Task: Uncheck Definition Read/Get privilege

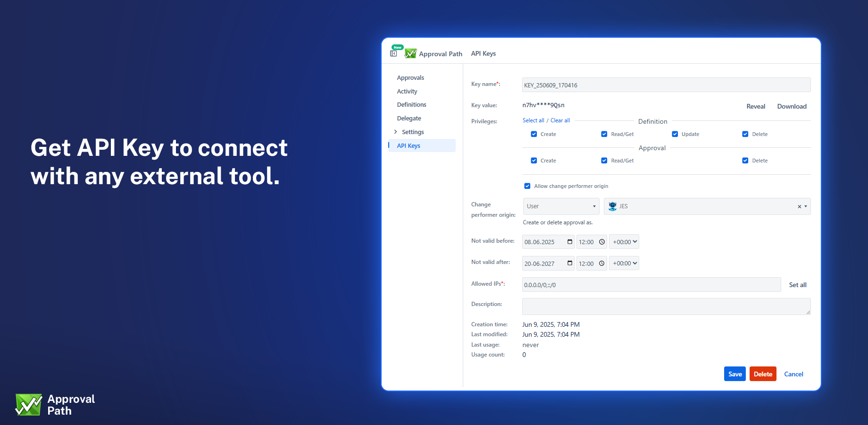Action: [604, 134]
